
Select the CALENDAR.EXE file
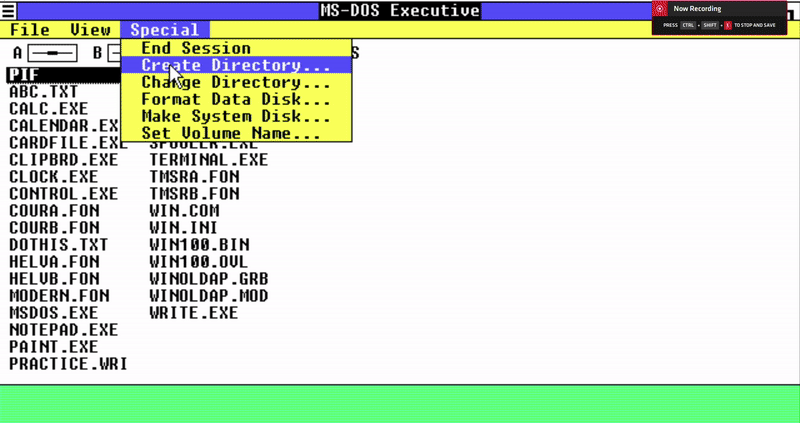tap(64, 126)
